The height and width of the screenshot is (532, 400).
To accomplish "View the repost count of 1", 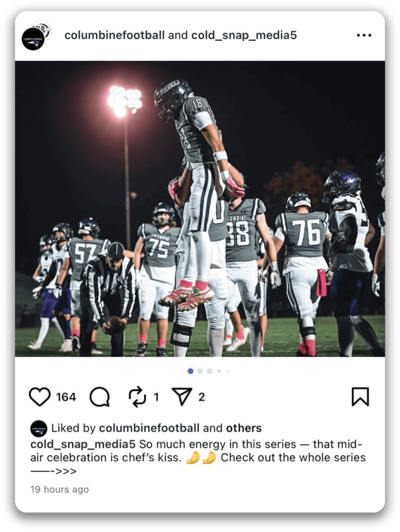I will click(156, 397).
